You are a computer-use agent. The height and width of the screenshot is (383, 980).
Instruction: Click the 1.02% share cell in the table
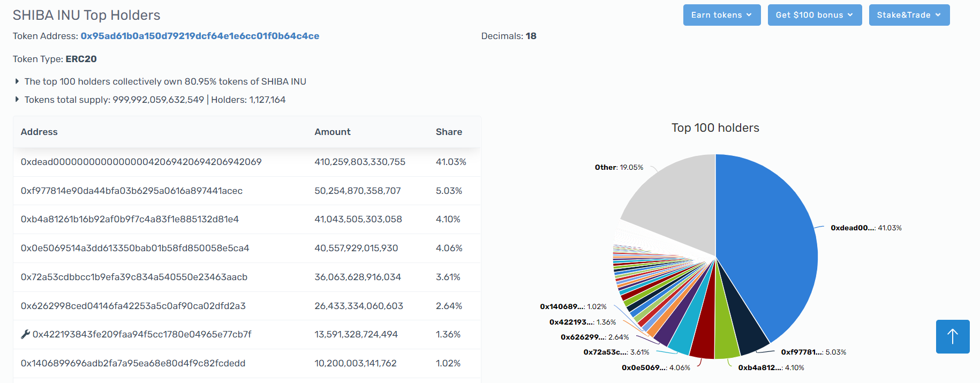[x=448, y=363]
